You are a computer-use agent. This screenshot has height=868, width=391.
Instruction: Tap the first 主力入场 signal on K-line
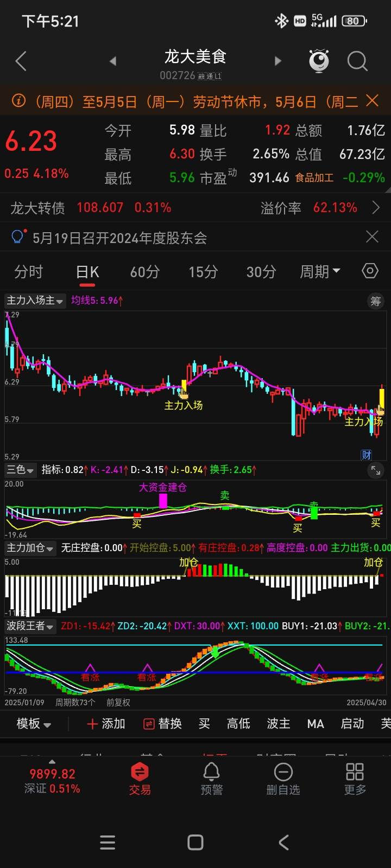pyautogui.click(x=184, y=405)
